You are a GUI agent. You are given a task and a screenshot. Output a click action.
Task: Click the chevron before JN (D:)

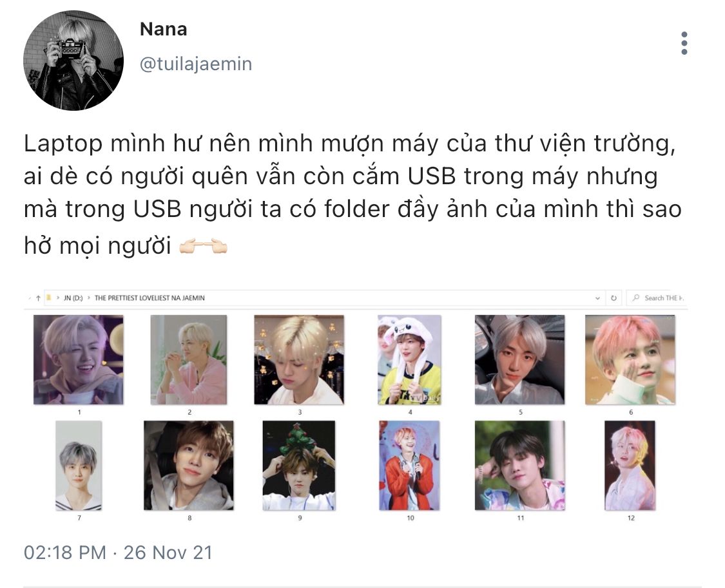tap(58, 298)
